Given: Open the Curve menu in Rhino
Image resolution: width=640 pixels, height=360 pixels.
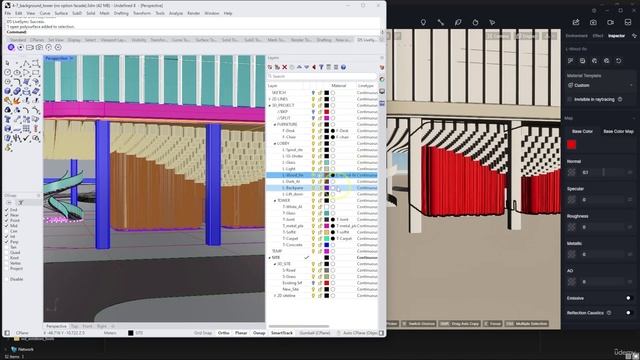Looking at the screenshot, I should [x=45, y=13].
